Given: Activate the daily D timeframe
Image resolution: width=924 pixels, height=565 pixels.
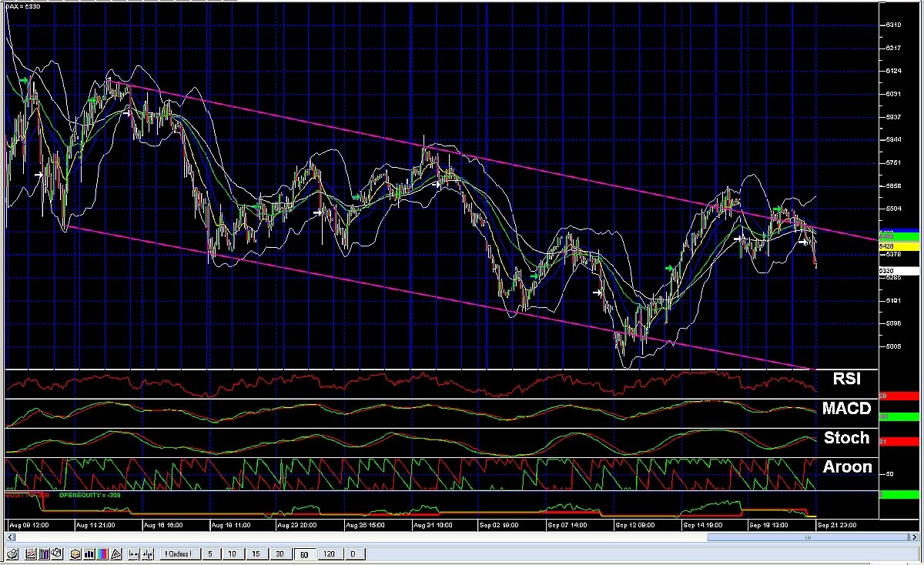Looking at the screenshot, I should 353,553.
